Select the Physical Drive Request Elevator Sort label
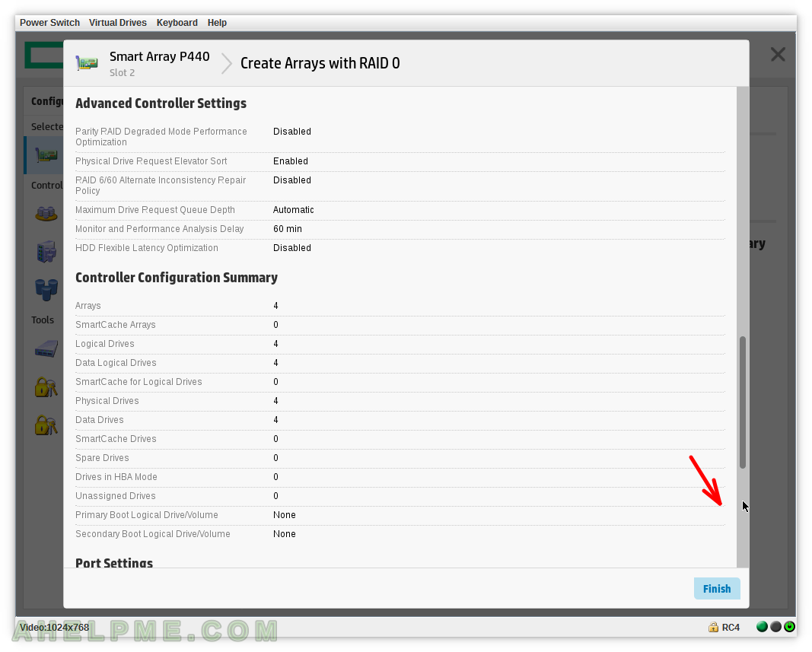 point(151,161)
